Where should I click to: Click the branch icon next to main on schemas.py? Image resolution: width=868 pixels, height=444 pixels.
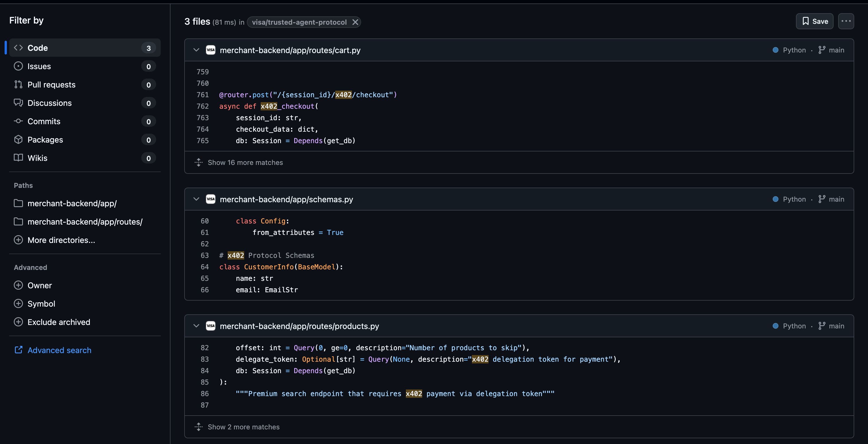click(x=821, y=199)
